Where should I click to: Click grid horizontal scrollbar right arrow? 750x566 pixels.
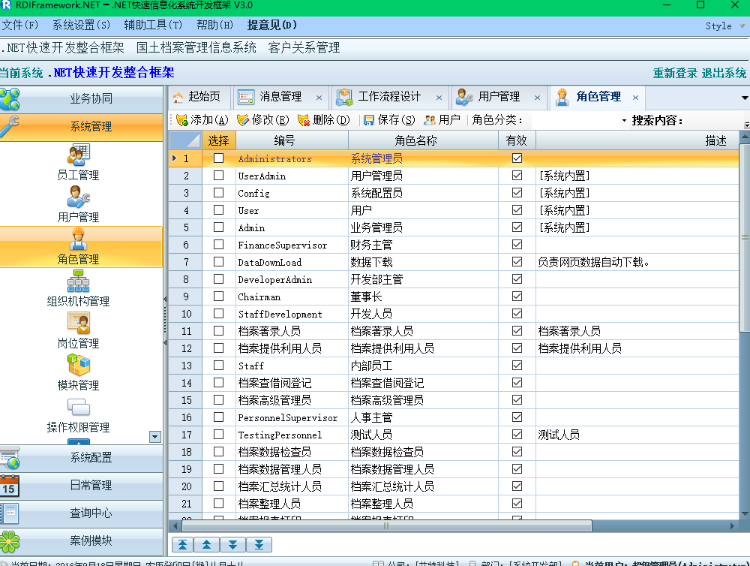[x=732, y=526]
